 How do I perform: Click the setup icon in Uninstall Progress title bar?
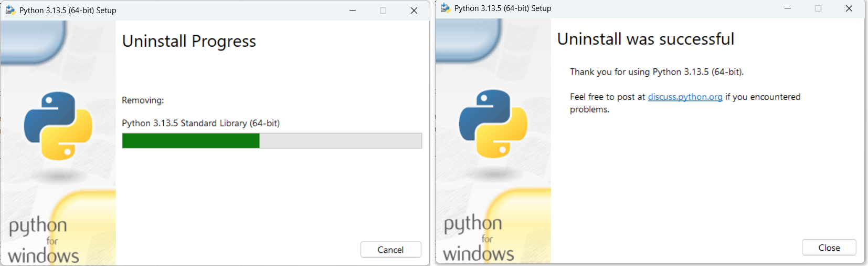pos(10,10)
